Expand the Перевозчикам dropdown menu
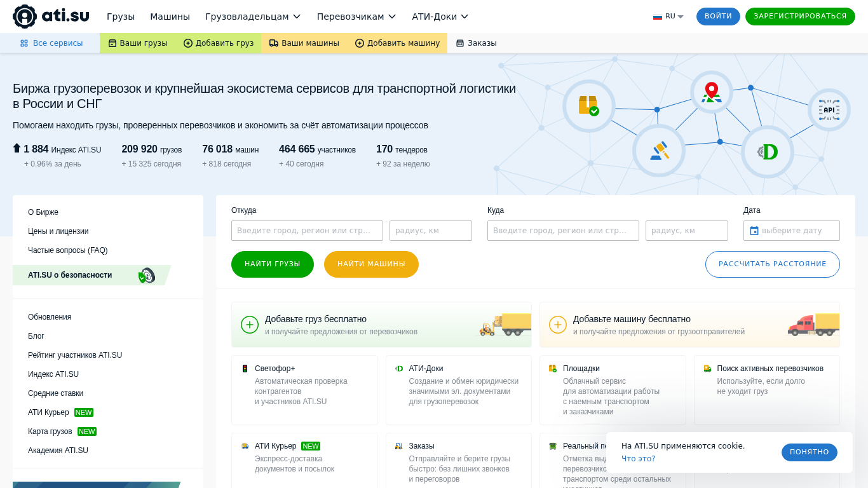 point(356,17)
